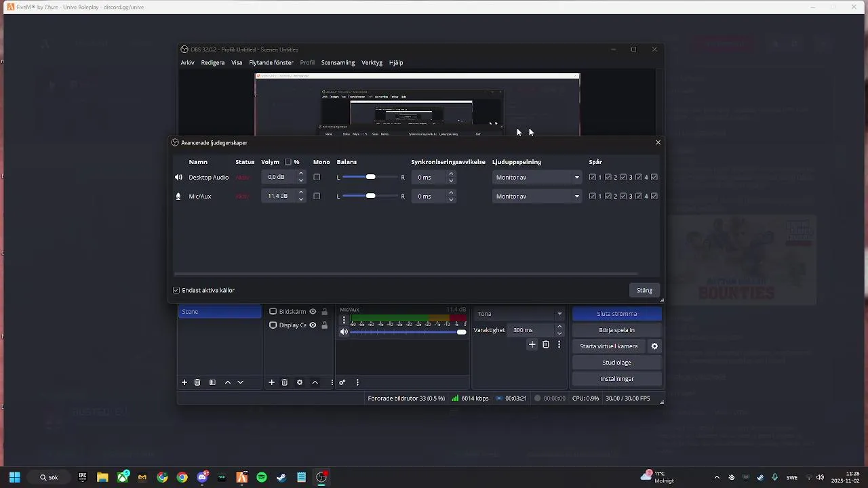Show hidden system tray icons chevron
This screenshot has width=868, height=488.
pos(717,477)
